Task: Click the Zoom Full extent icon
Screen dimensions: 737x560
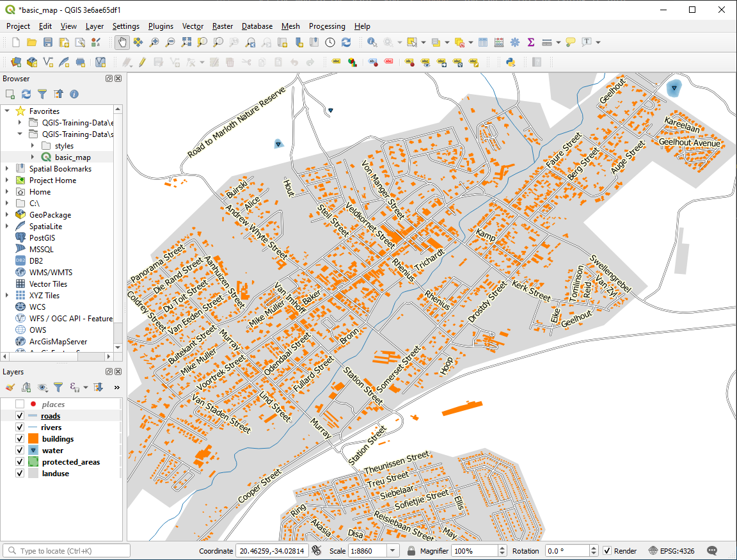Action: point(186,42)
